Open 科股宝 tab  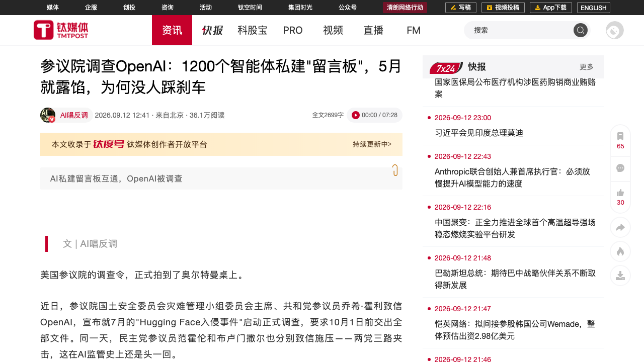pyautogui.click(x=253, y=30)
